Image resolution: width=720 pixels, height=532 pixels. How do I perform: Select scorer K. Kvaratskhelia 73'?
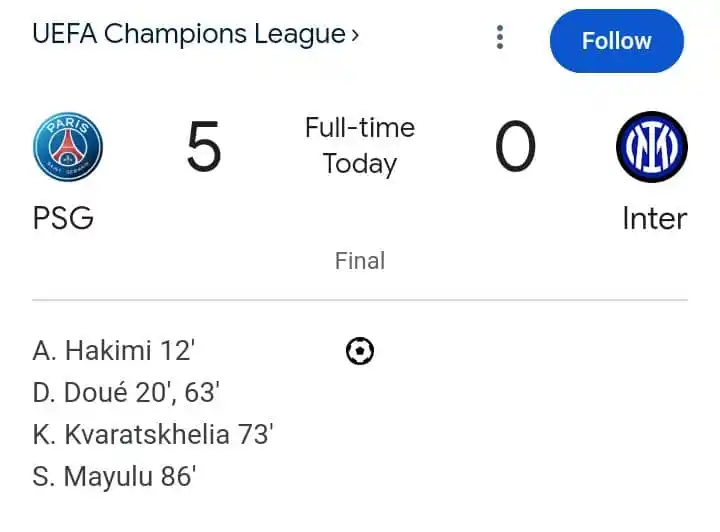pyautogui.click(x=153, y=435)
